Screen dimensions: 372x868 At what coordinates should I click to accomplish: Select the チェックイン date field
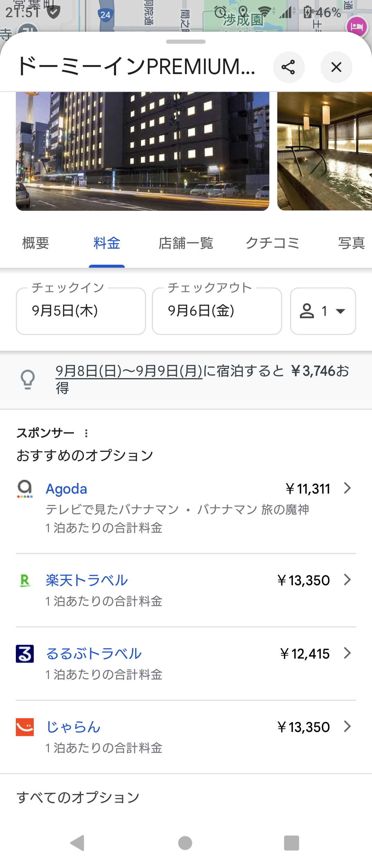coord(81,311)
